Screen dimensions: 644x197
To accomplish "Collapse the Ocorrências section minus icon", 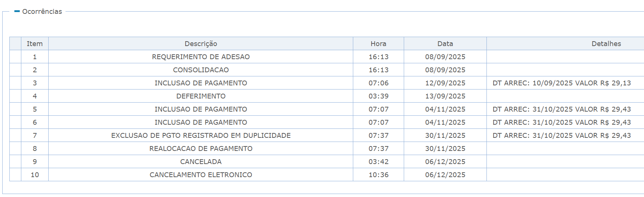I will pyautogui.click(x=17, y=11).
